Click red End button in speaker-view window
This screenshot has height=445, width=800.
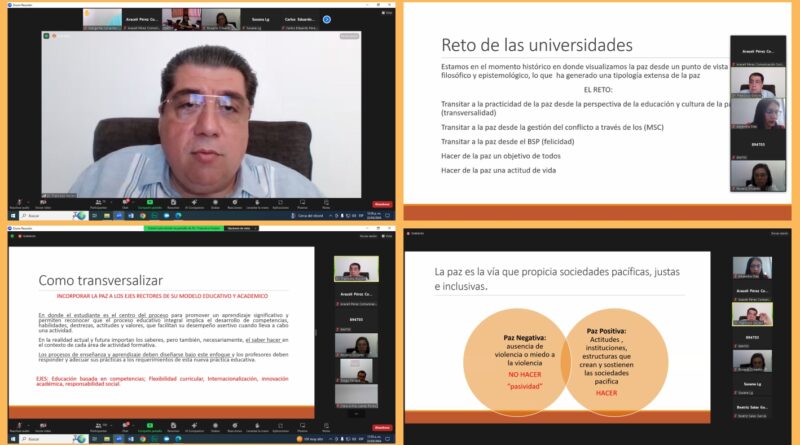click(x=382, y=203)
